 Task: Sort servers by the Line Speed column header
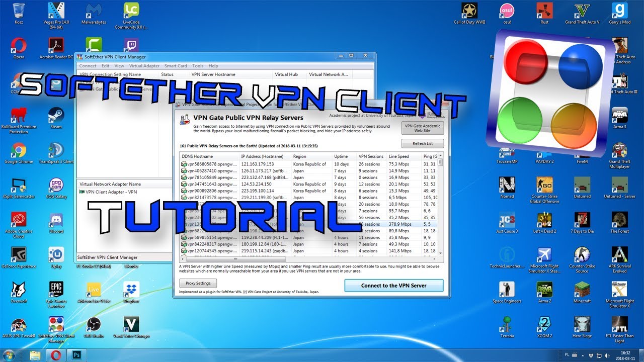(404, 156)
